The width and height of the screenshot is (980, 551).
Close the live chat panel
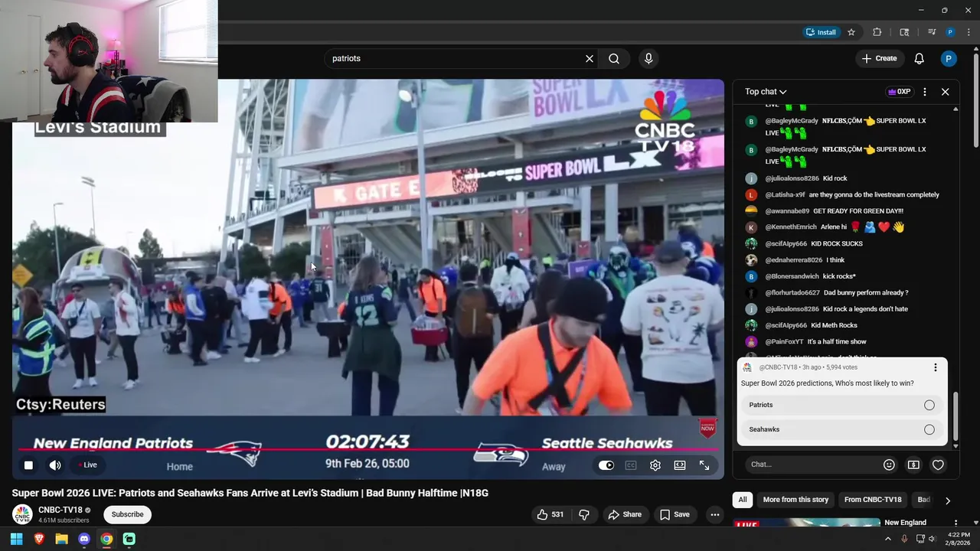tap(946, 92)
